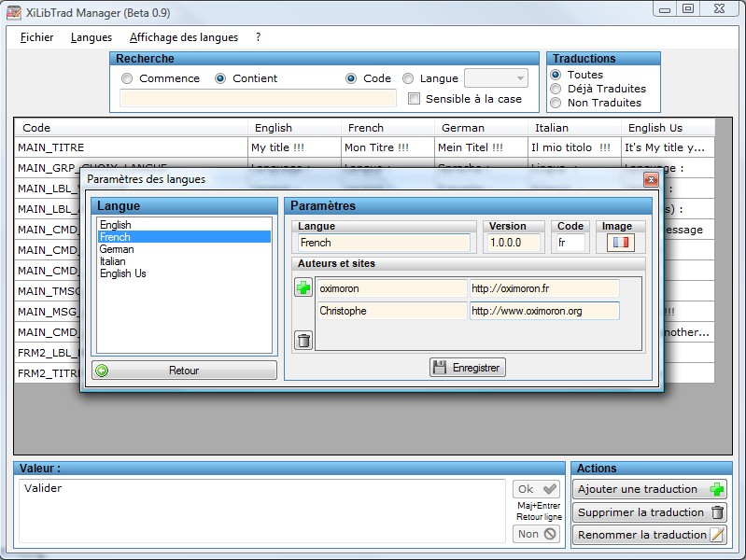Save parameters with the Enregistrer floppy button
Image resolution: width=746 pixels, height=560 pixels.
point(467,368)
